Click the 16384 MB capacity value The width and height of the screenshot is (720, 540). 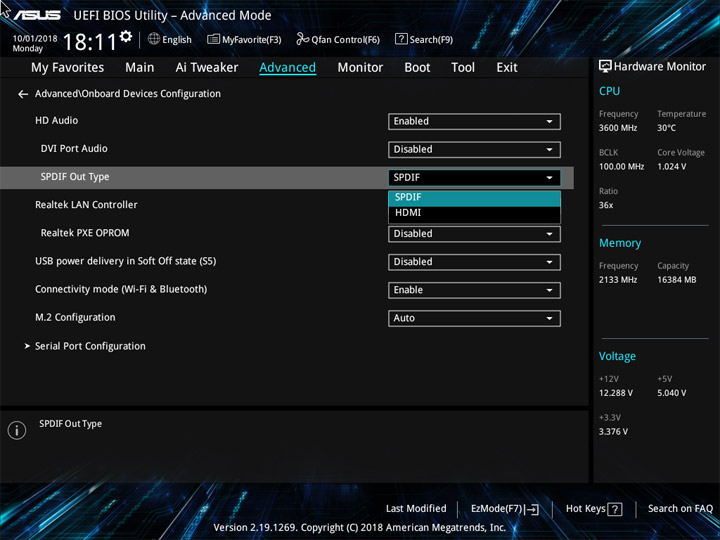coord(677,280)
